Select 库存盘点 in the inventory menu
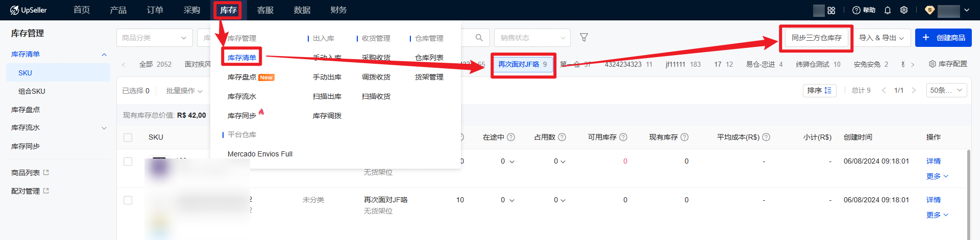 click(242, 77)
